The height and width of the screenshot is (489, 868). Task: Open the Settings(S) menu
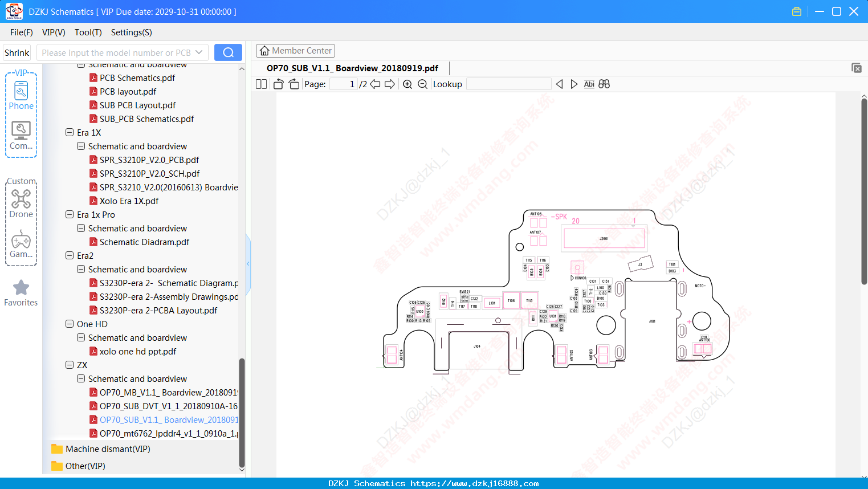pyautogui.click(x=132, y=32)
